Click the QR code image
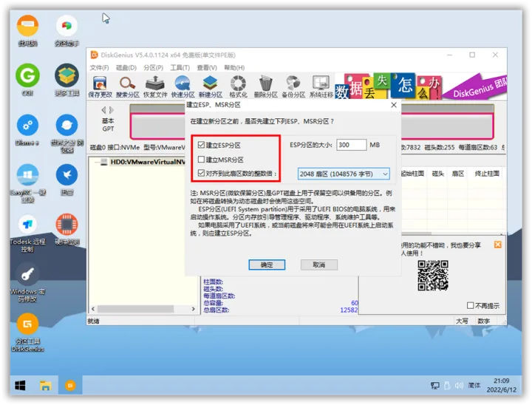Image resolution: width=532 pixels, height=405 pixels. (x=433, y=276)
